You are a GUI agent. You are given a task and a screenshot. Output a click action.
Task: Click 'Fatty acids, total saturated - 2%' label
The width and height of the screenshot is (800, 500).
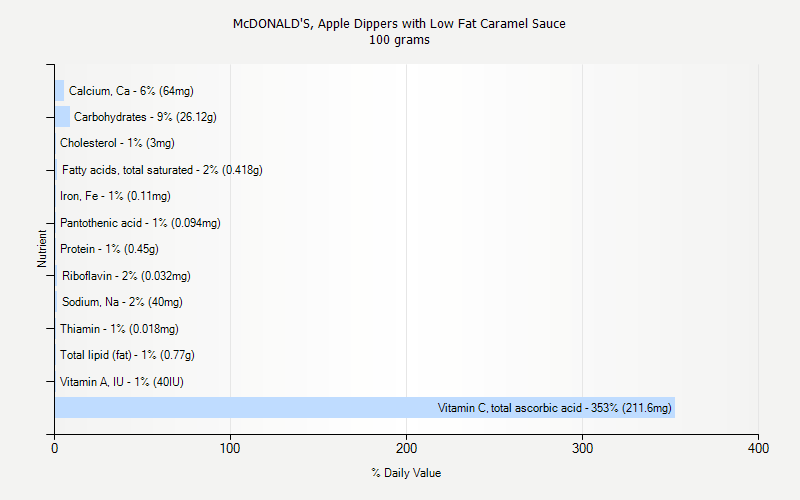162,170
